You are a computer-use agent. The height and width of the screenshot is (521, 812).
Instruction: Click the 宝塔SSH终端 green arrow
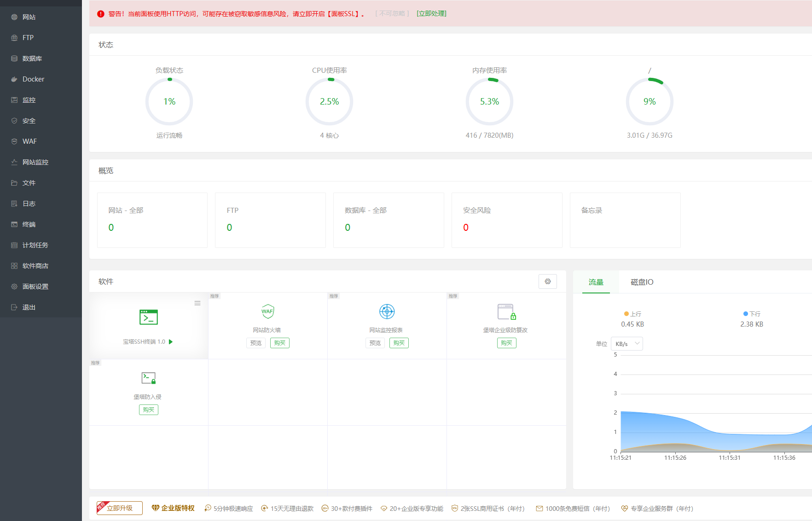pyautogui.click(x=171, y=342)
